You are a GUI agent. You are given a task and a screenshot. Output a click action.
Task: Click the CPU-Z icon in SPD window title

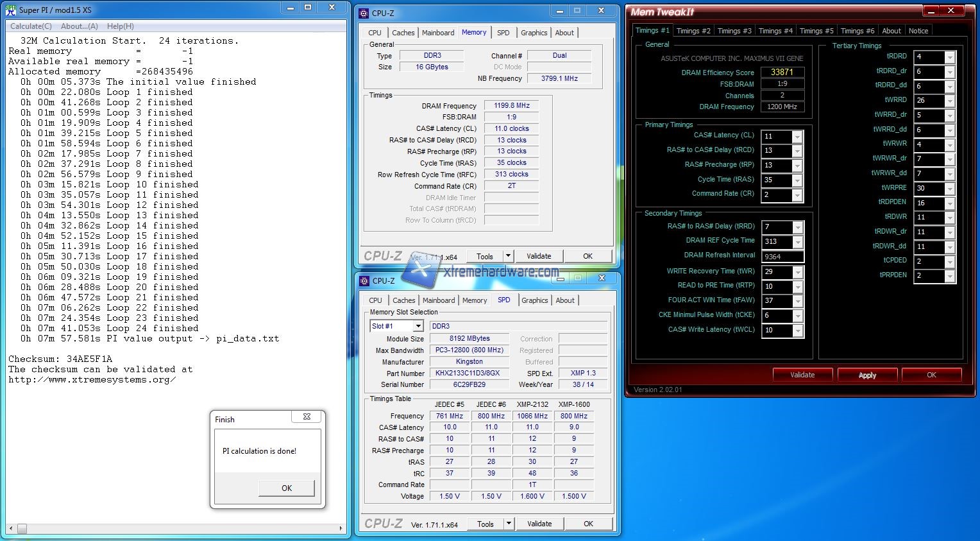click(364, 280)
